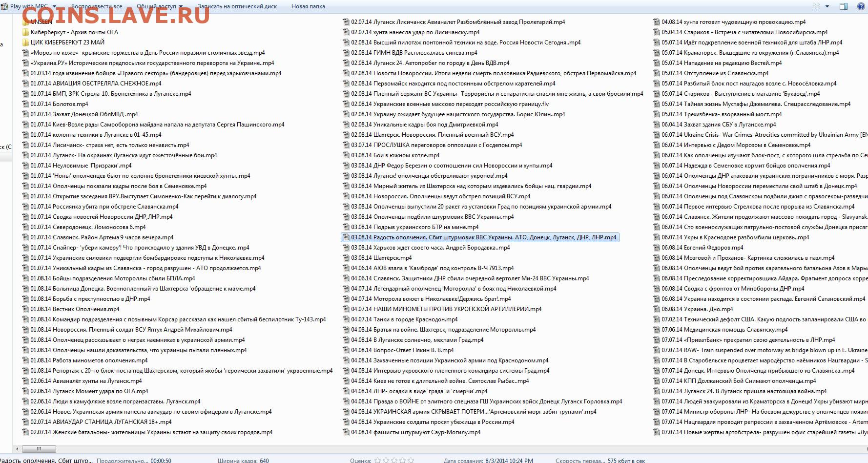Select '02.07.14 хунта нанесла удар по Лисичанску.mp4'

[x=412, y=32]
